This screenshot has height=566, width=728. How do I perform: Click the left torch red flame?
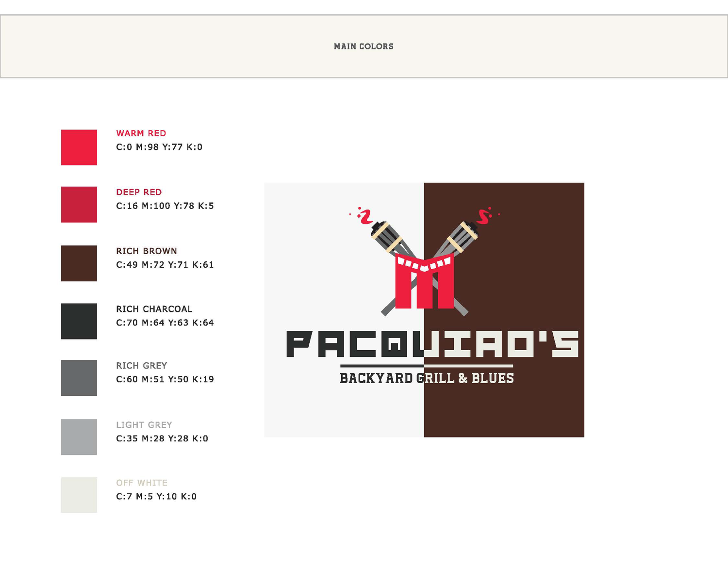tap(362, 215)
